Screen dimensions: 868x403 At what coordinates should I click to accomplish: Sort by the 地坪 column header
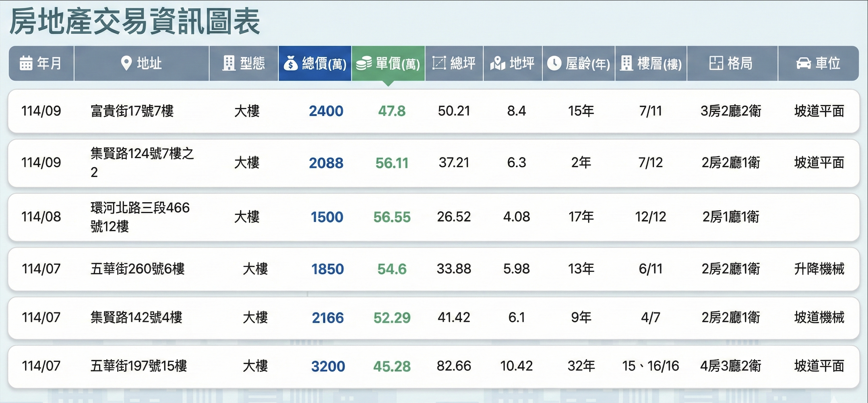coord(513,63)
